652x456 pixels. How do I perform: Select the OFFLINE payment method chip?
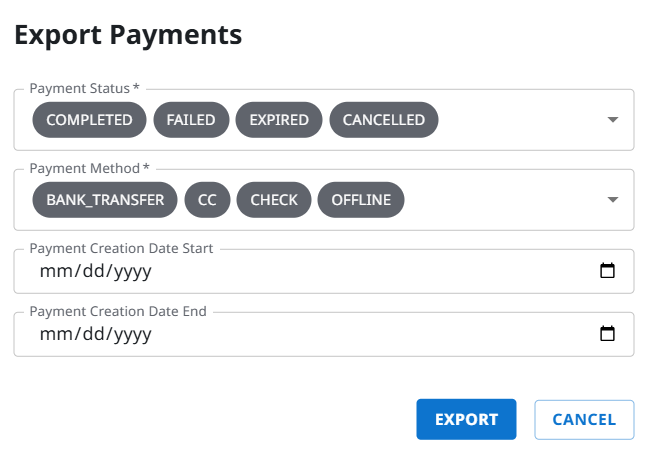361,200
